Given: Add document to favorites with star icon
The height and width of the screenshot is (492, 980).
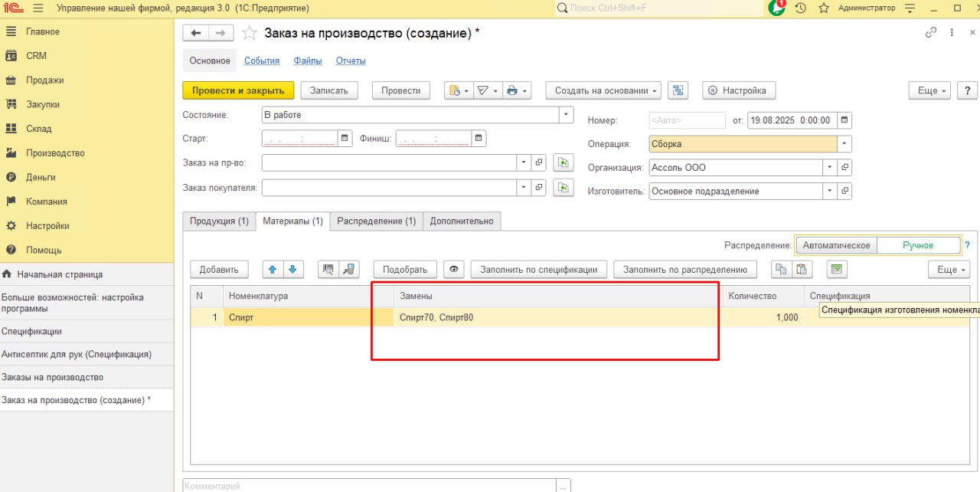Looking at the screenshot, I should pyautogui.click(x=249, y=33).
